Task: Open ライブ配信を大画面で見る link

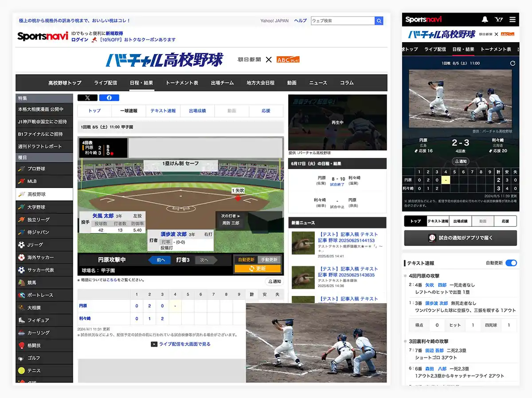Action: coord(180,344)
